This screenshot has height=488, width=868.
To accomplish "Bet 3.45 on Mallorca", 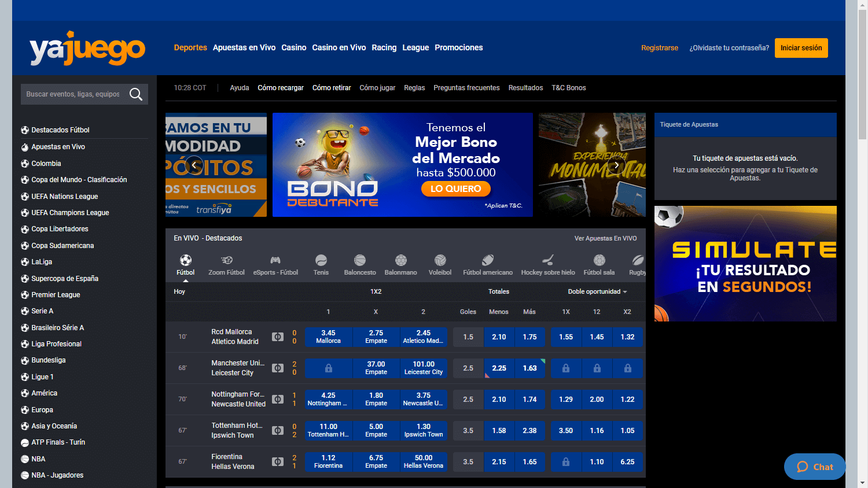I will coord(328,337).
